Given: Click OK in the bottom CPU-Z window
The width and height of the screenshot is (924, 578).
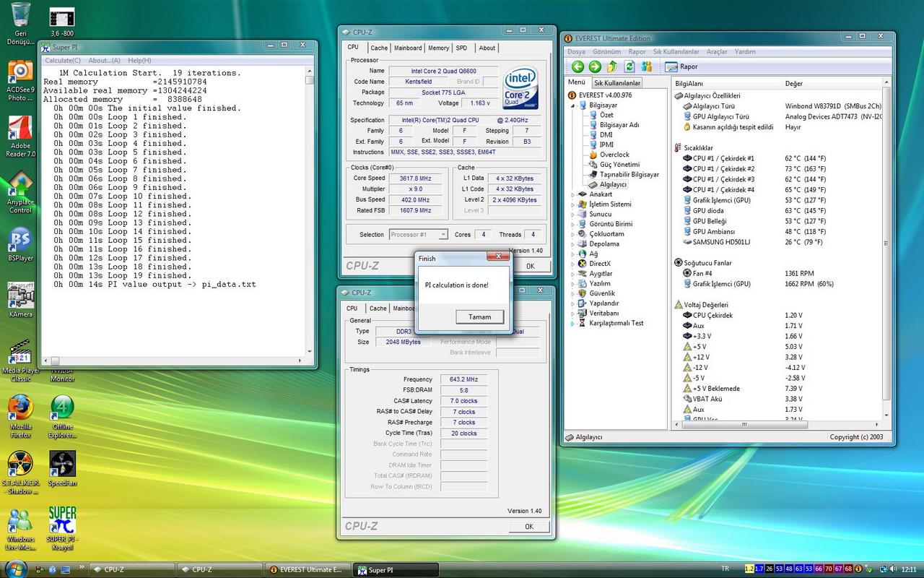Looking at the screenshot, I should (529, 527).
